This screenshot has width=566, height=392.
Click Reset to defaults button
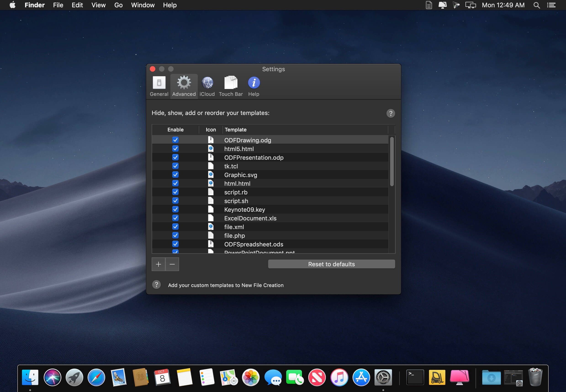331,264
